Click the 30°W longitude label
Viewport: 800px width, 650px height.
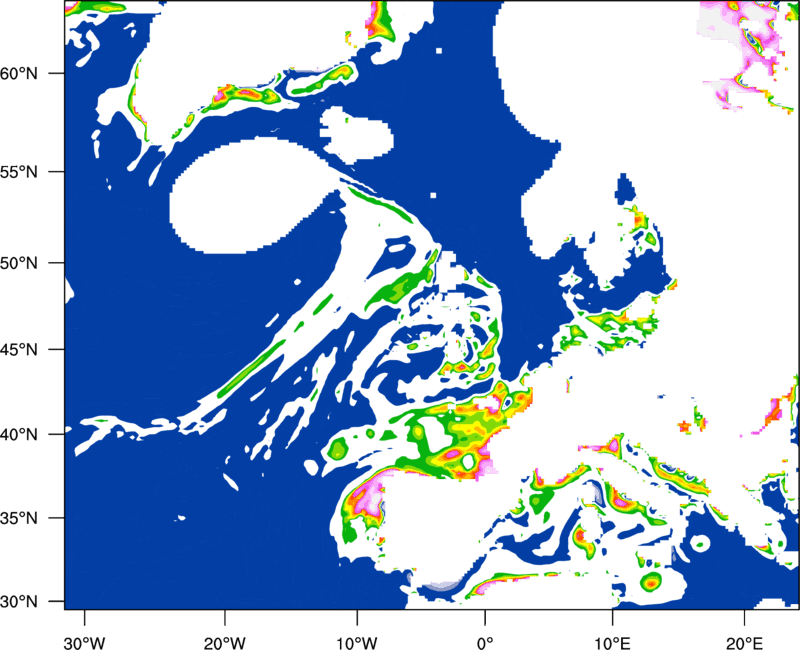pyautogui.click(x=84, y=643)
